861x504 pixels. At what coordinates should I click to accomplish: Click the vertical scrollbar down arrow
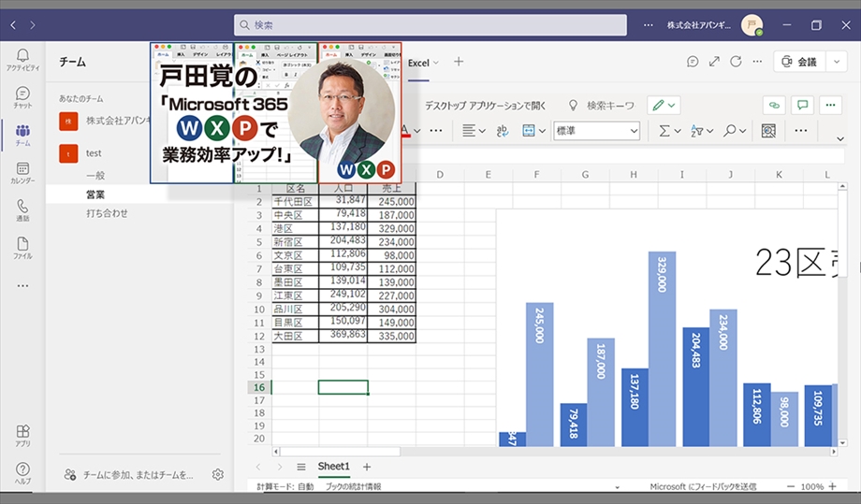pyautogui.click(x=842, y=442)
